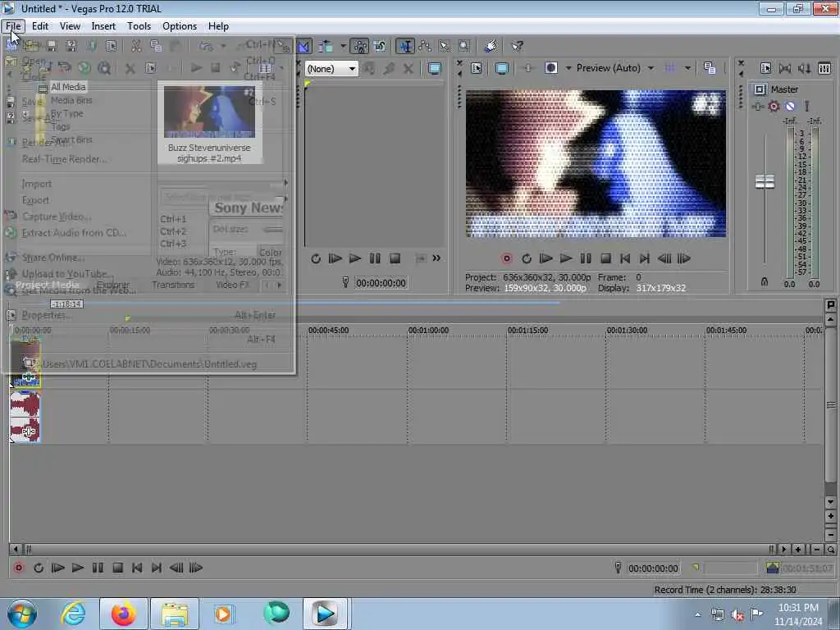Select the Normal Edit tool
The width and height of the screenshot is (840, 630).
point(405,46)
